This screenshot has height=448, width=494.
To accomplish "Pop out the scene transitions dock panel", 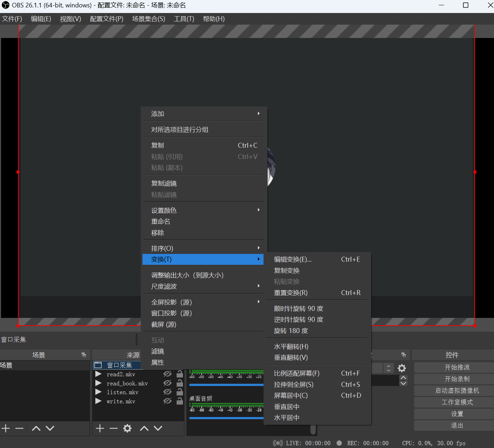I will pos(404,355).
